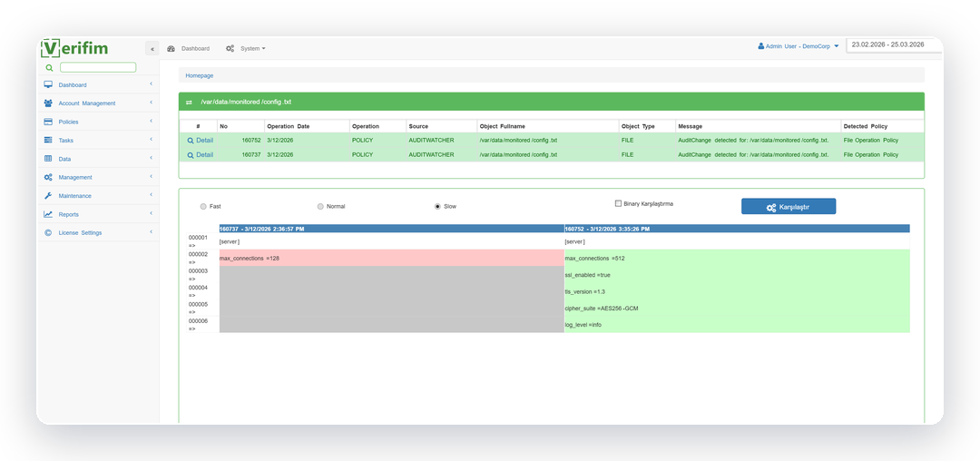Viewport: 980px width, 461px height.
Task: Select the Fast comparison radio button
Action: pyautogui.click(x=202, y=206)
